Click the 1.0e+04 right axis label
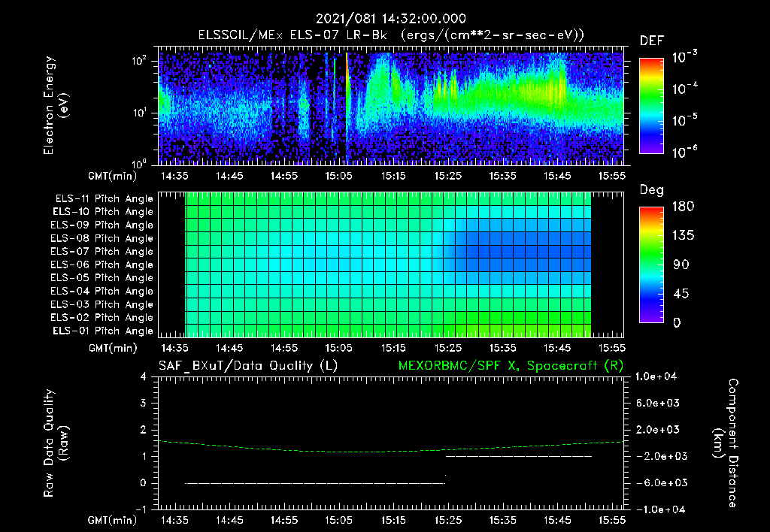Screen dimensions: 770x532 656,376
